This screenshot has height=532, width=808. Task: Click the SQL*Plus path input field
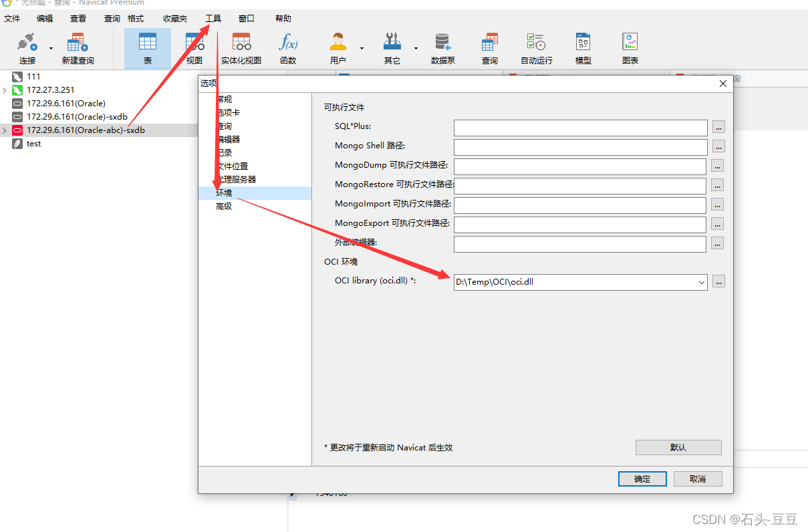(x=580, y=128)
